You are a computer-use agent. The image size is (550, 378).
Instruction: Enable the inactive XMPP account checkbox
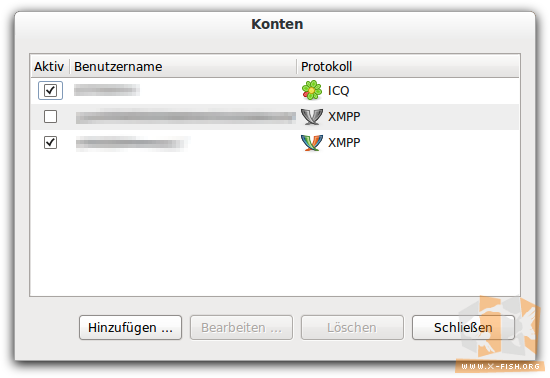[x=50, y=116]
